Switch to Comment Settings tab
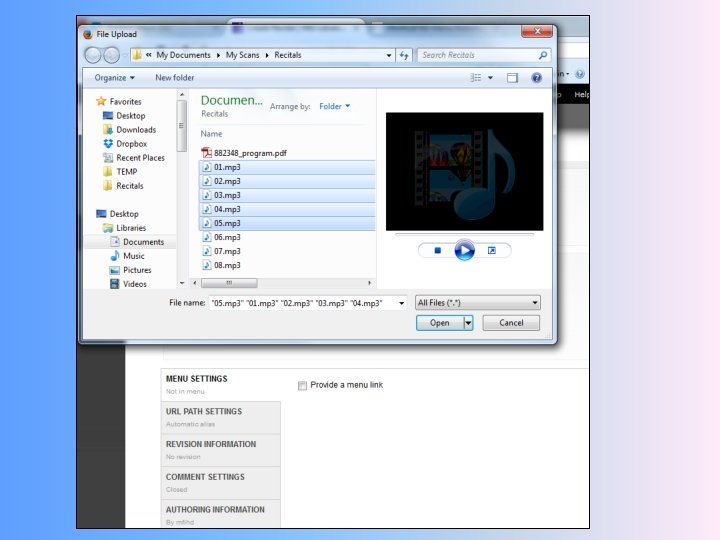The image size is (720, 540). point(221,483)
